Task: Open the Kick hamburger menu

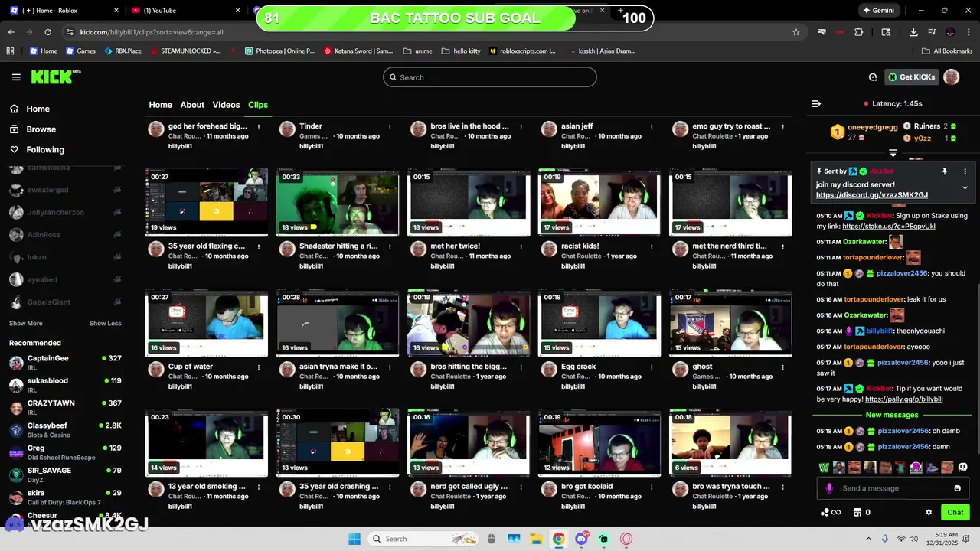Action: click(16, 77)
